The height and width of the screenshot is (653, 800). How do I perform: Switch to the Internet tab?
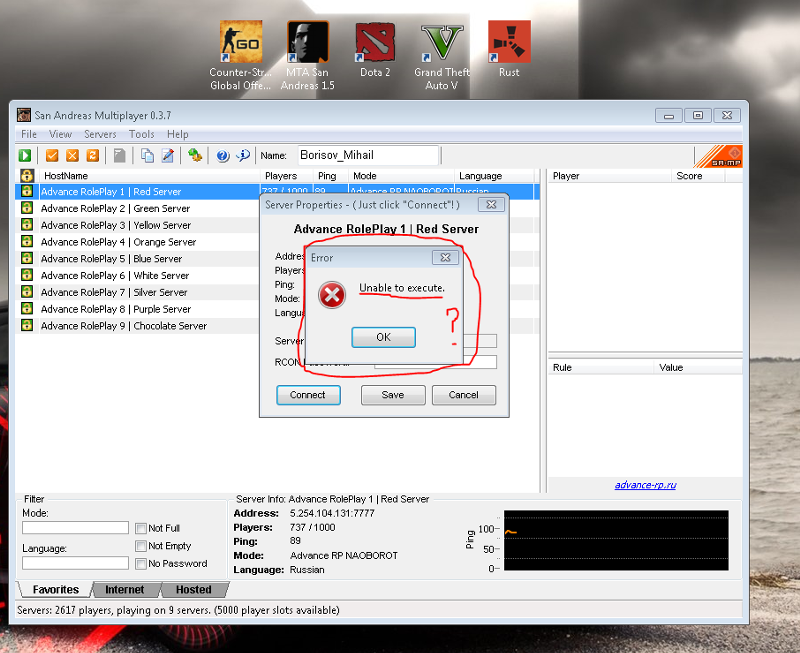pyautogui.click(x=125, y=590)
